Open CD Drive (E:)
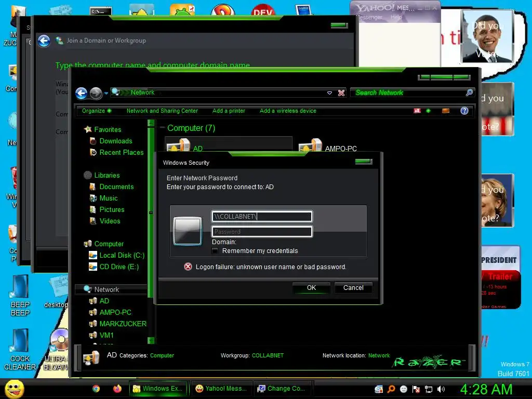Image resolution: width=532 pixels, height=399 pixels. 119,267
